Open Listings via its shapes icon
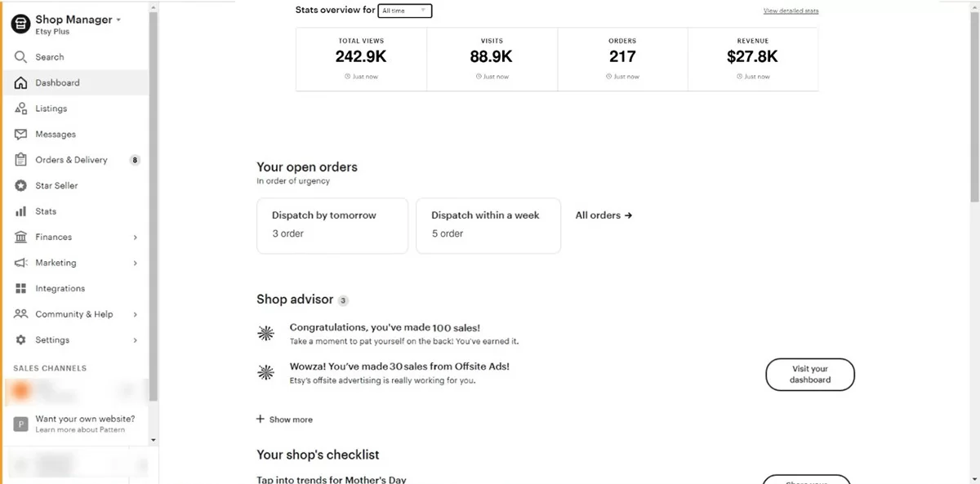980x484 pixels. [x=21, y=109]
